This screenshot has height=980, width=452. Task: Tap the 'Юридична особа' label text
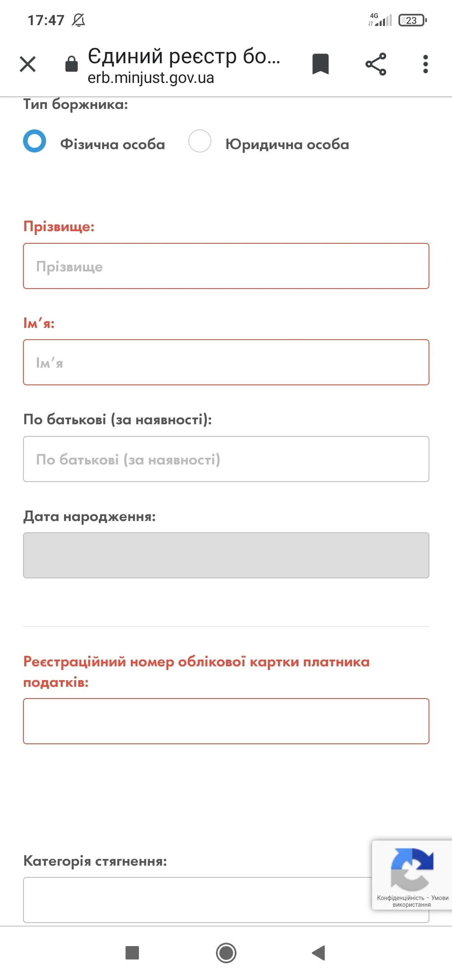tap(287, 144)
